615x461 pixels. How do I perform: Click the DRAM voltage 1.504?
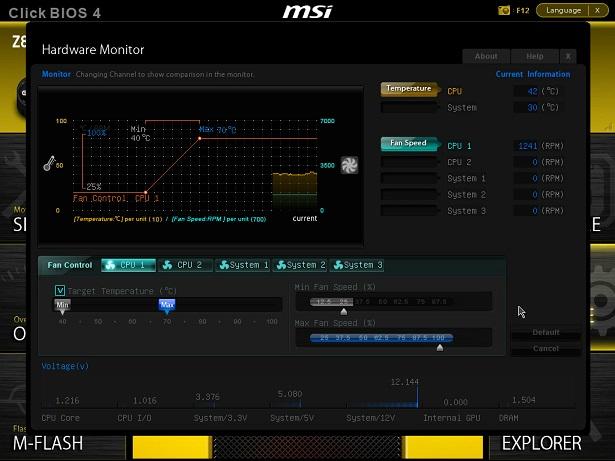(524, 400)
